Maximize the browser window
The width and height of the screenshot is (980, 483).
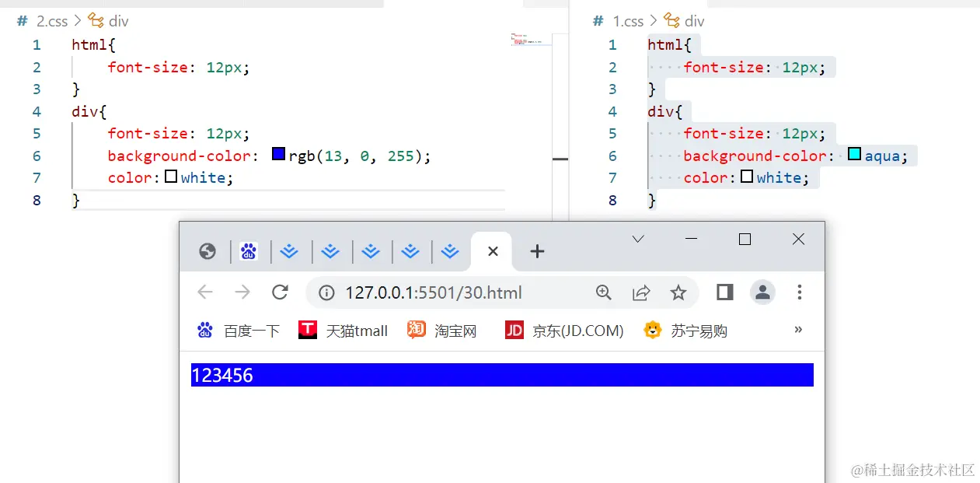(745, 240)
